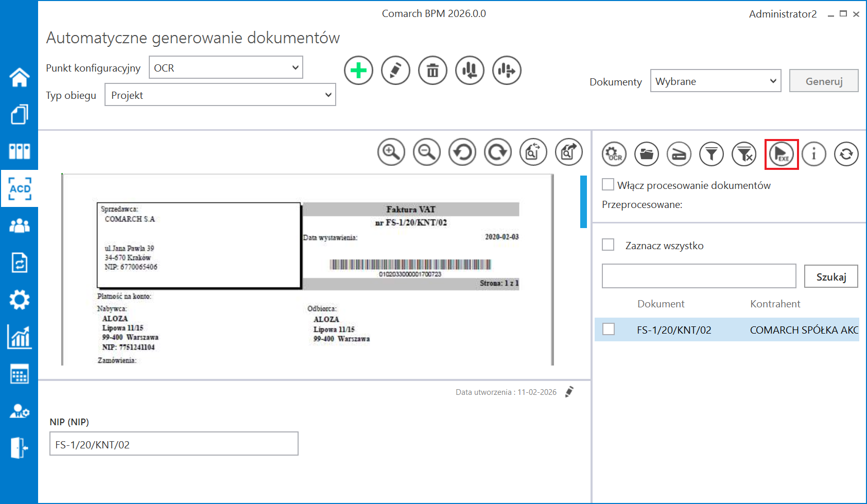Zoom in on document preview

(391, 152)
